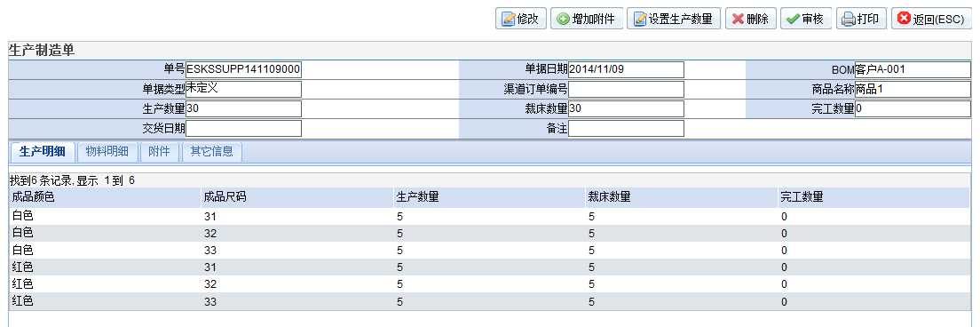
Task: Click the empty 渠道订单编号 input field
Action: [x=626, y=90]
